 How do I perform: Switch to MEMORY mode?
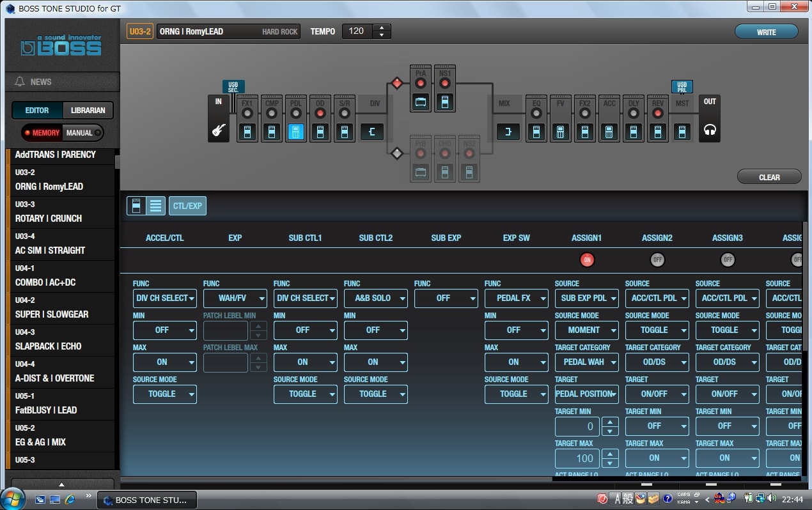[x=42, y=133]
